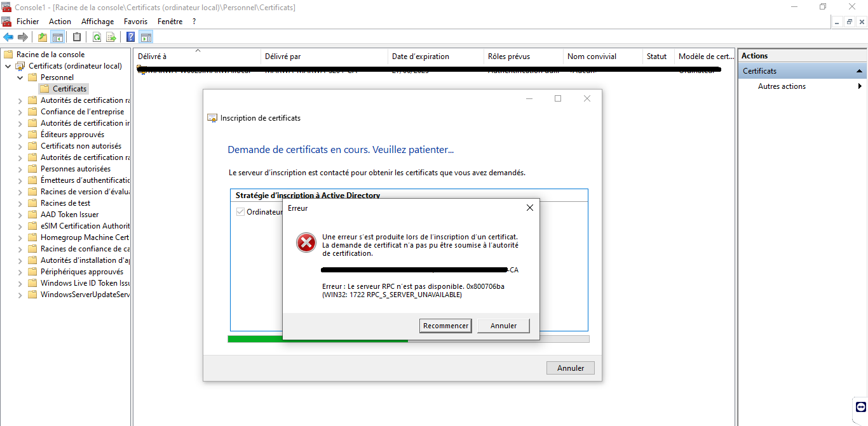Toggle the console tree pane icon
Image resolution: width=868 pixels, height=426 pixels.
point(57,37)
